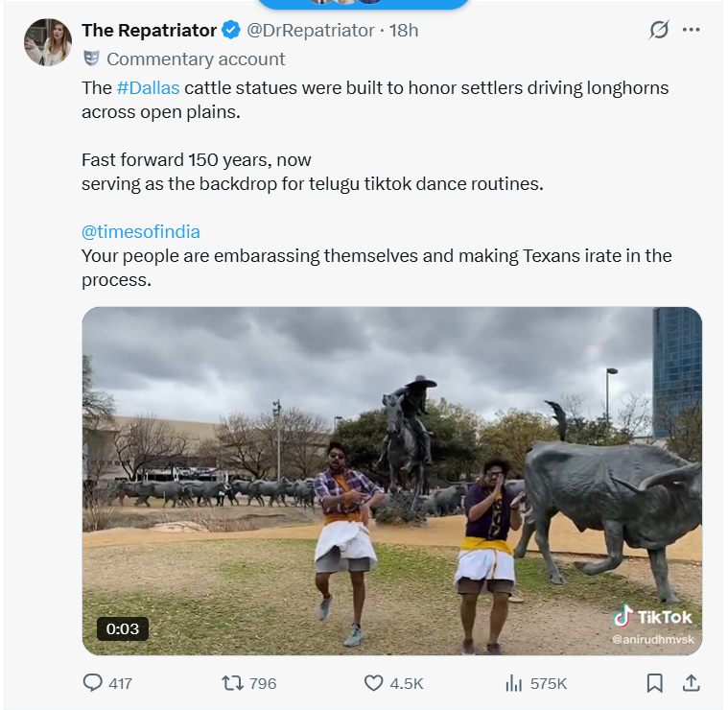Viewport: 728px width, 710px height.
Task: View post analytics bar chart icon
Action: pos(513,683)
